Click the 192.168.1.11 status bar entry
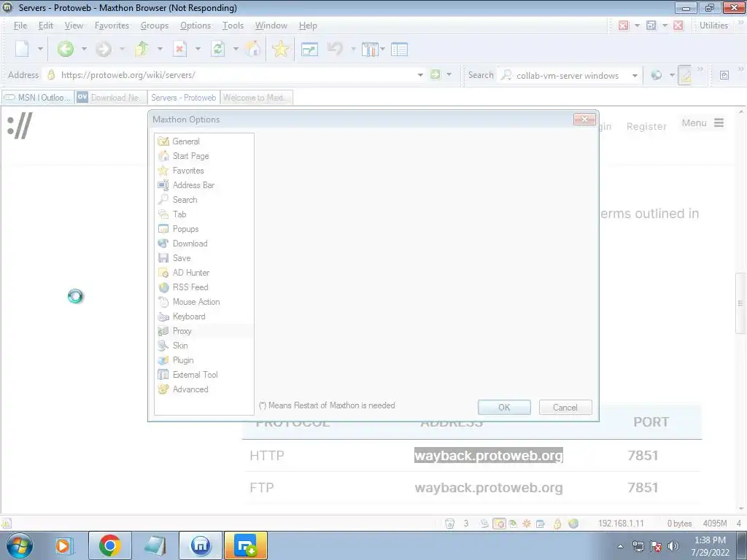 621,524
